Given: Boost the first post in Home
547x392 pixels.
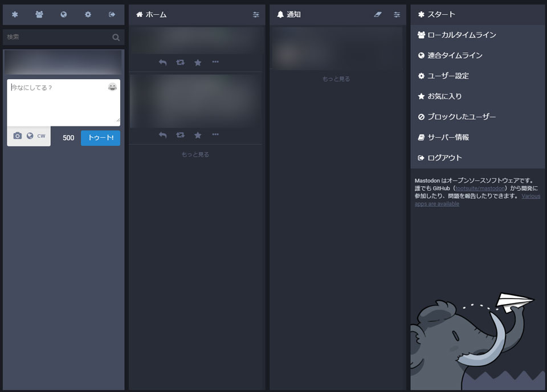Looking at the screenshot, I should pyautogui.click(x=180, y=63).
